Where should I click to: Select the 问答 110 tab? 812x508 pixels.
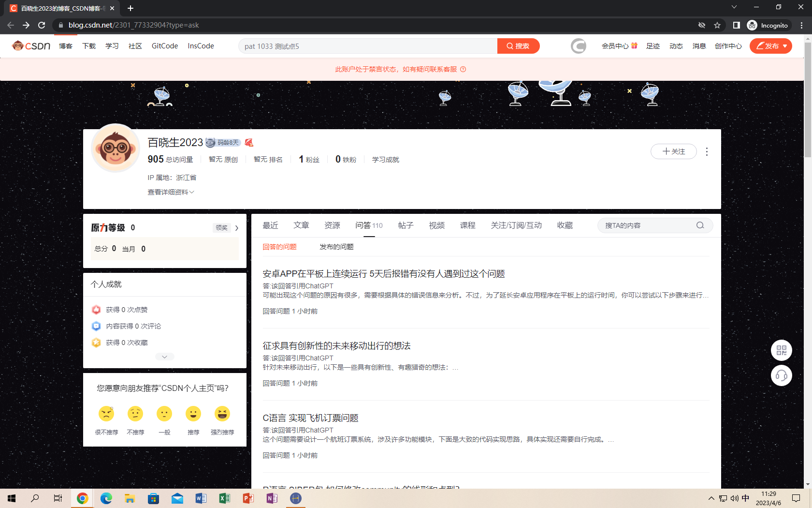[369, 225]
